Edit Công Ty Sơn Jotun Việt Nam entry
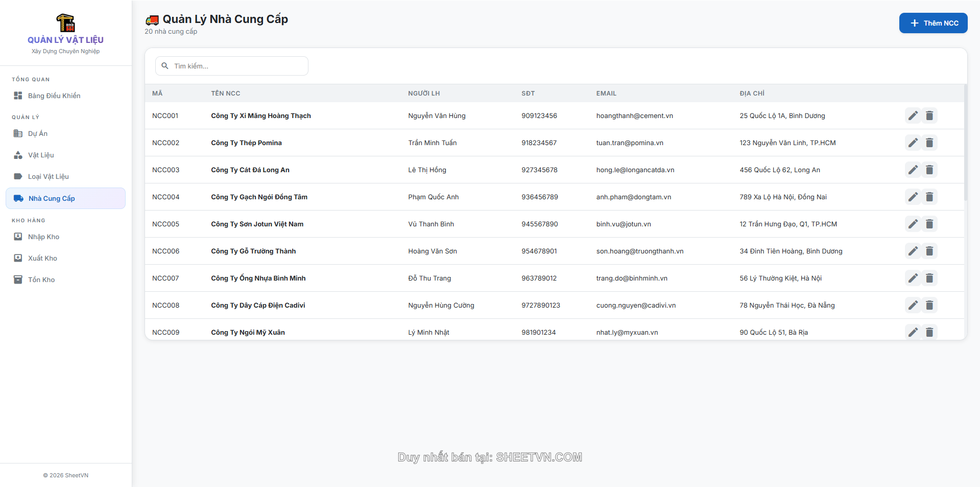Screen dimensions: 980x487 point(913,224)
